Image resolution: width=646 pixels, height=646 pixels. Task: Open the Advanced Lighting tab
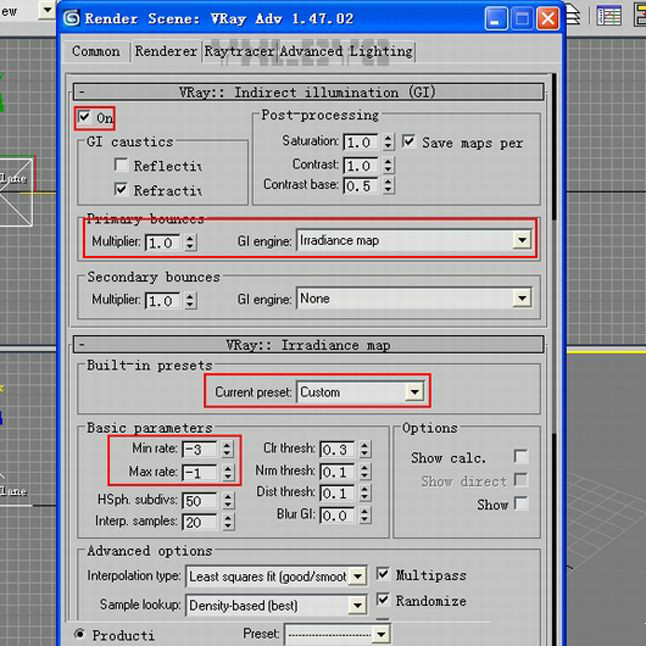pyautogui.click(x=346, y=51)
